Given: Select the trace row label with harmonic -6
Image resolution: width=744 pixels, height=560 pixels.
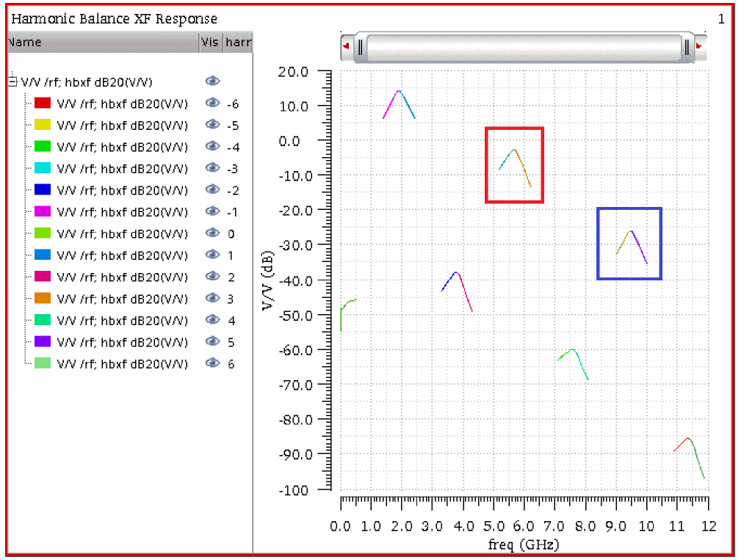Looking at the screenshot, I should click(123, 103).
